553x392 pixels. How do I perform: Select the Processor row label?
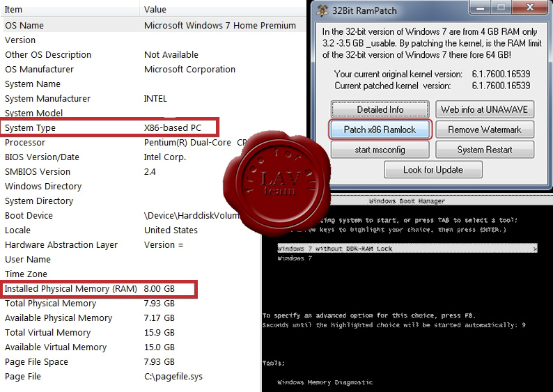point(25,143)
